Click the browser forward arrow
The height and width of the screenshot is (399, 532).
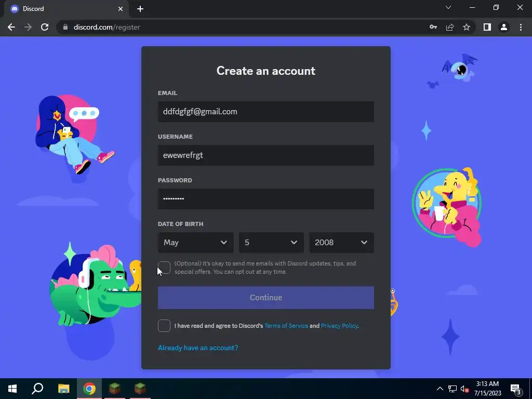28,27
